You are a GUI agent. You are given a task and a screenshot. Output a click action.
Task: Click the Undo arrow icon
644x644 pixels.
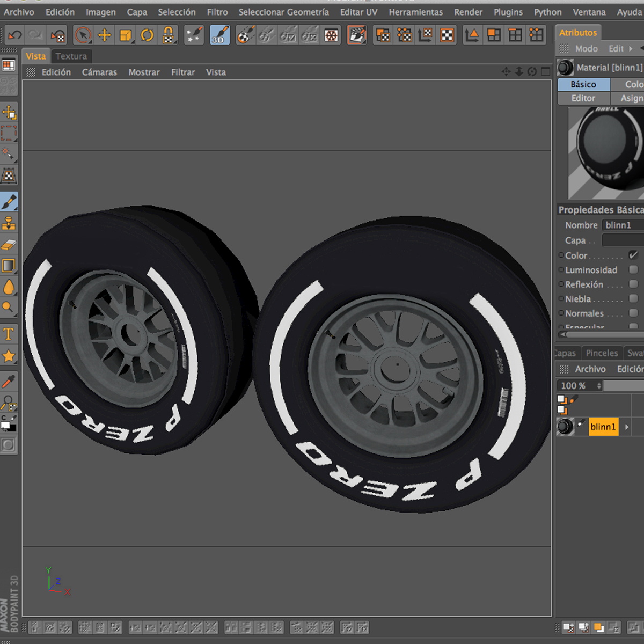tap(14, 35)
